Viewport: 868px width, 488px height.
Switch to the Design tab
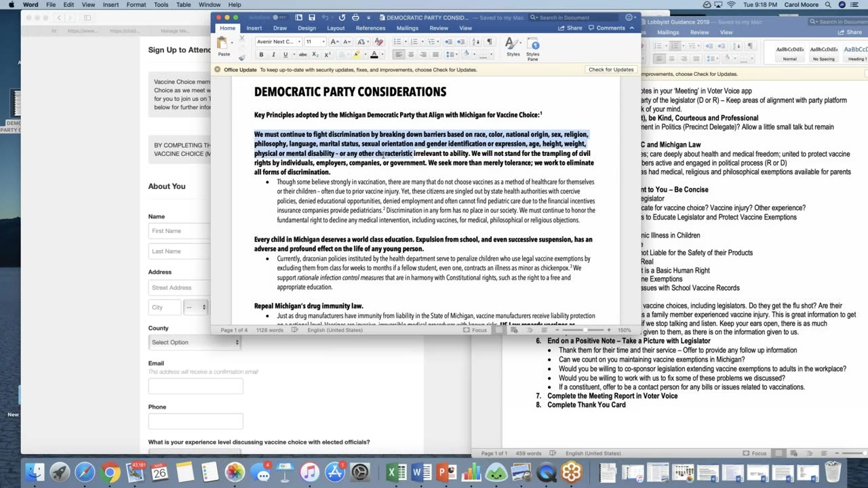pos(307,28)
